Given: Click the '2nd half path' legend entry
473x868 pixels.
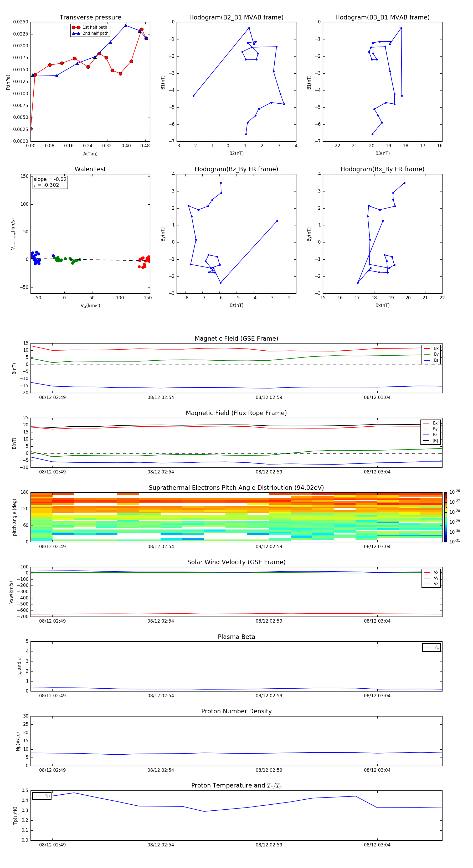Looking at the screenshot, I should pyautogui.click(x=90, y=33).
